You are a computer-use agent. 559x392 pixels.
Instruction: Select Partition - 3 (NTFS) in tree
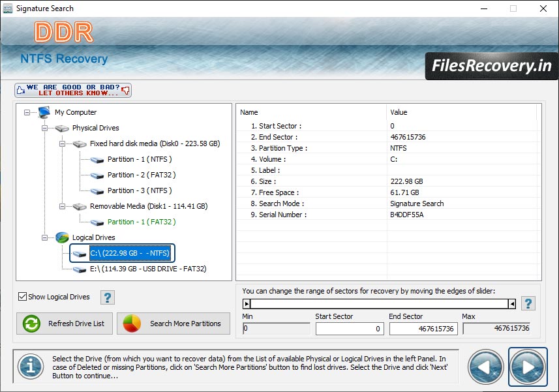(140, 190)
